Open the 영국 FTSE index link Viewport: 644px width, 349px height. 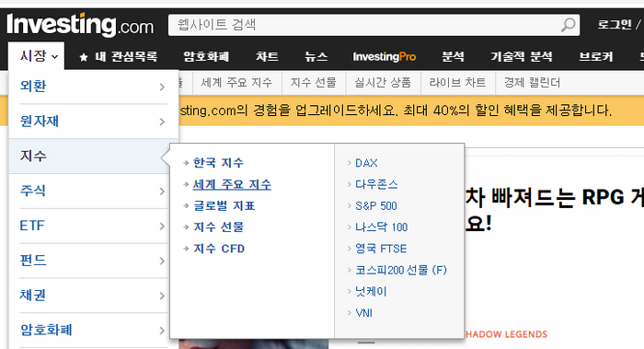coord(381,249)
